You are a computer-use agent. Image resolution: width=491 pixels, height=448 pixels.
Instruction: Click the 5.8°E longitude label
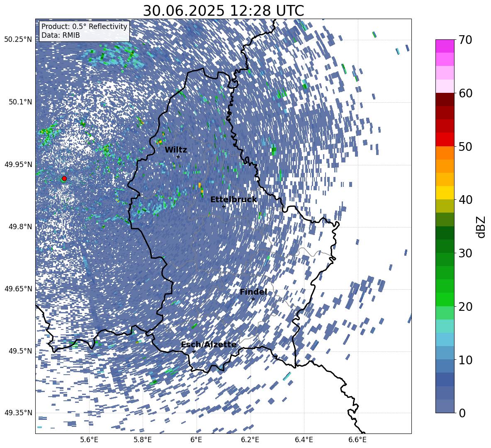[143, 440]
